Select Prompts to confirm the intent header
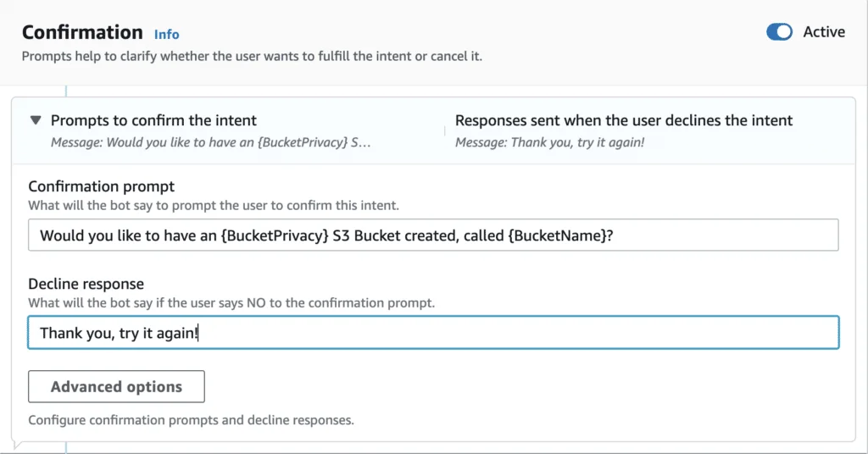This screenshot has width=868, height=454. pyautogui.click(x=154, y=120)
